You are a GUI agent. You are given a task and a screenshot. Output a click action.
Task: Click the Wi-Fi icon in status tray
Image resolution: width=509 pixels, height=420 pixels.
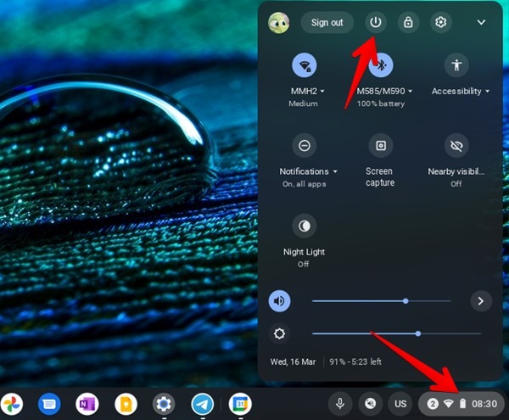coord(448,404)
